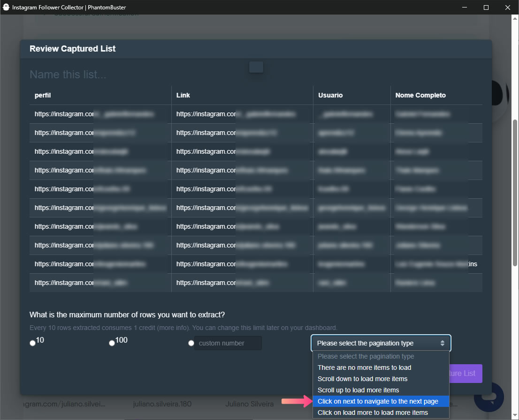
Task: Click the scrollbar down arrow
Action: (x=515, y=415)
